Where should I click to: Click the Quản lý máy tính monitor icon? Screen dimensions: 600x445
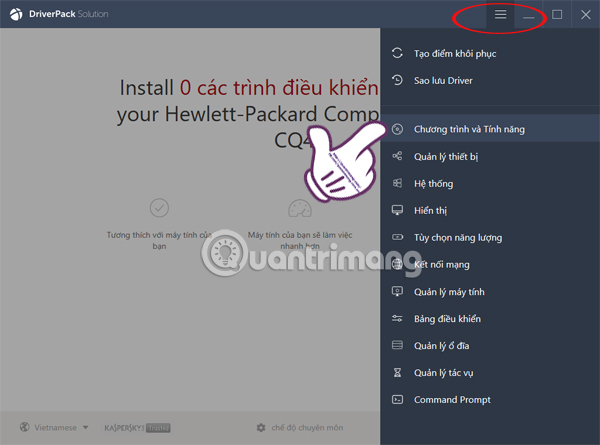[397, 292]
